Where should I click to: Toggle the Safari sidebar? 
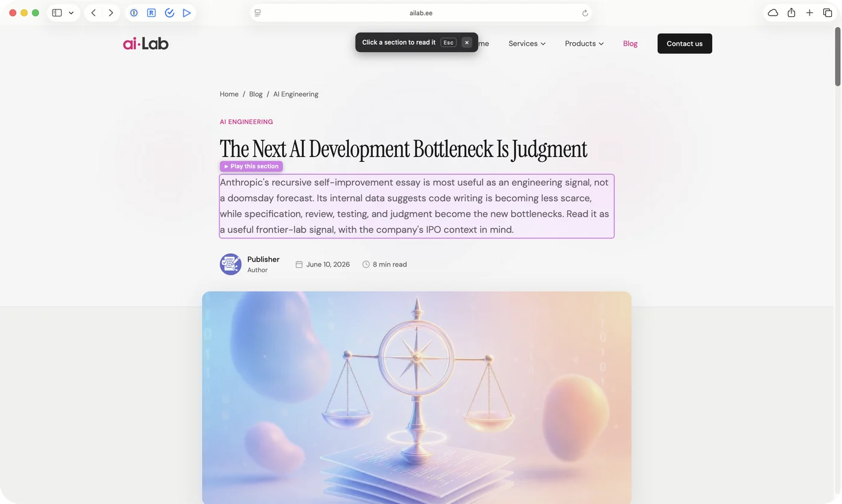(x=57, y=13)
